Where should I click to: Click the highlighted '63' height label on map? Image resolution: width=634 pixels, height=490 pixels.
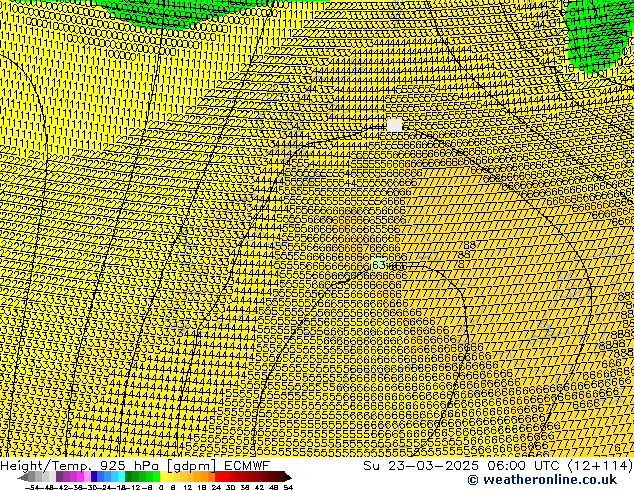coord(378,265)
